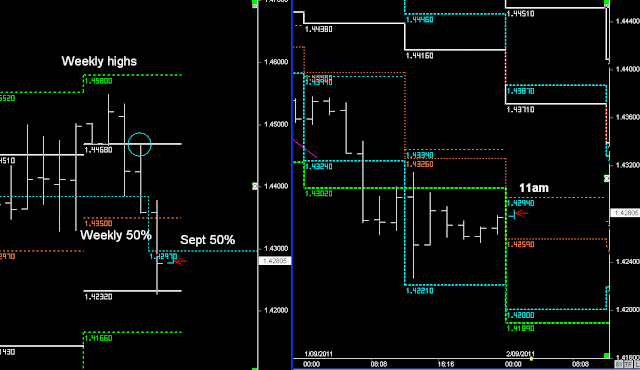Click the green square at the right chart's bottom corner

point(607,356)
